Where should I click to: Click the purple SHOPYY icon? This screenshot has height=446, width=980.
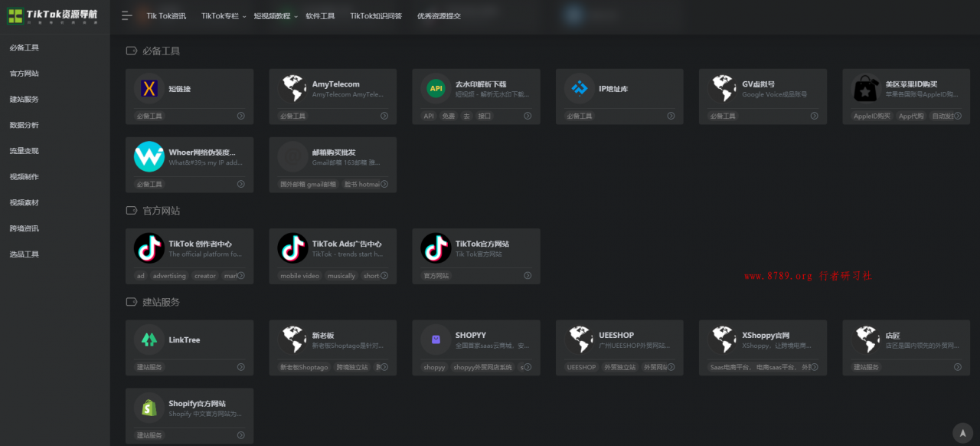pos(436,339)
